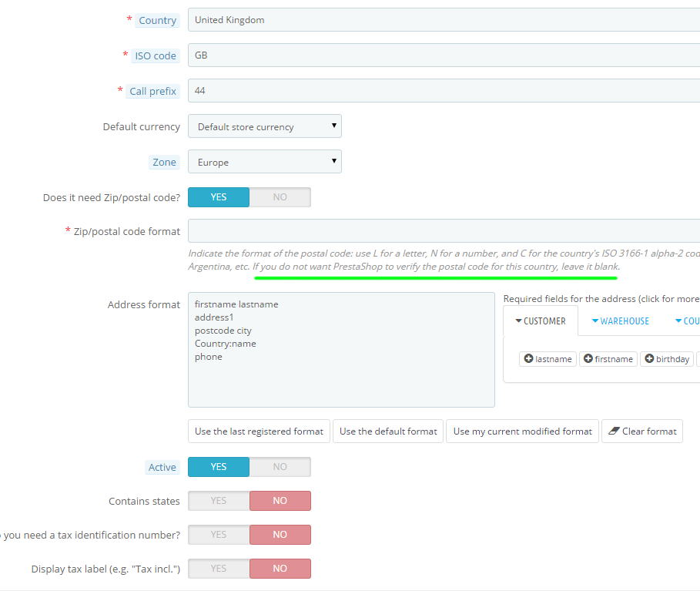Click inside the Address format textarea
This screenshot has width=700, height=591.
(341, 350)
